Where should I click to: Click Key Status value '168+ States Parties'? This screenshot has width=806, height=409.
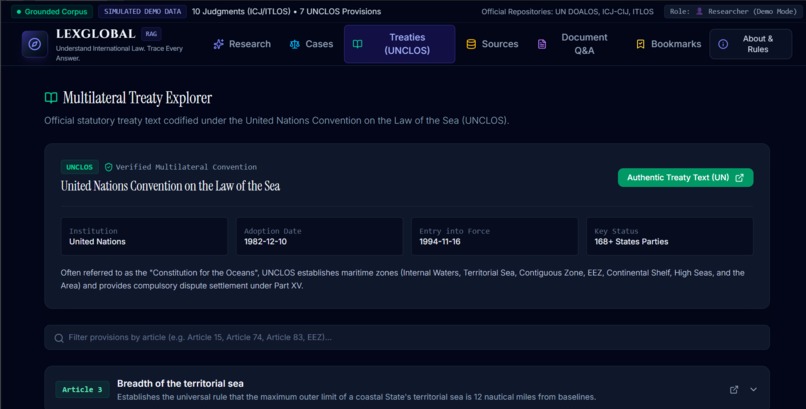(x=631, y=241)
